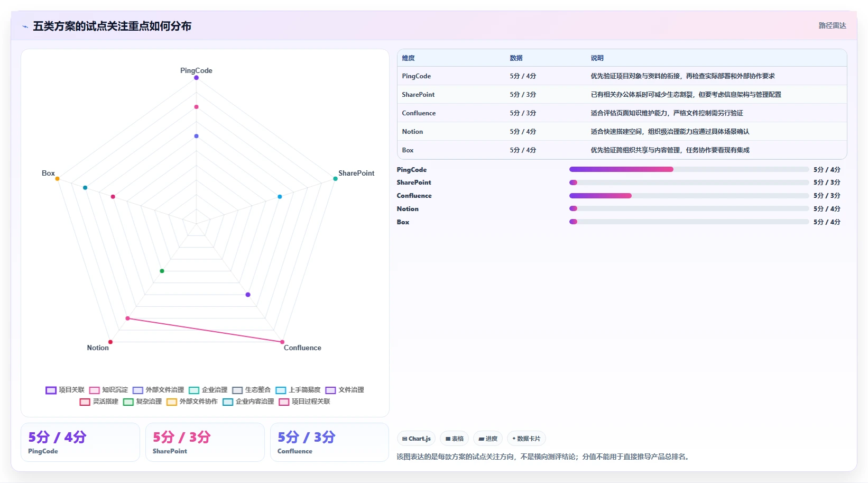Viewport: 868px width, 483px height.
Task: Click the Box axis label on radar
Action: pos(48,173)
